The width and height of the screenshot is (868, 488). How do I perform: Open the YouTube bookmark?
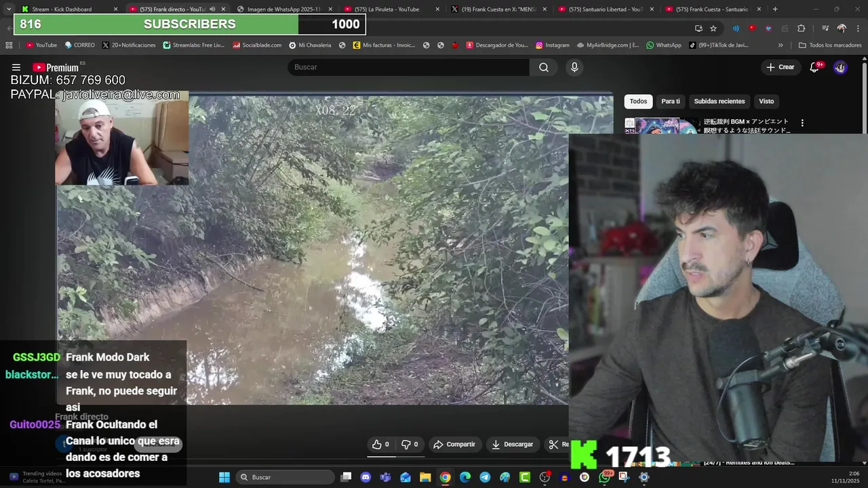(x=41, y=45)
